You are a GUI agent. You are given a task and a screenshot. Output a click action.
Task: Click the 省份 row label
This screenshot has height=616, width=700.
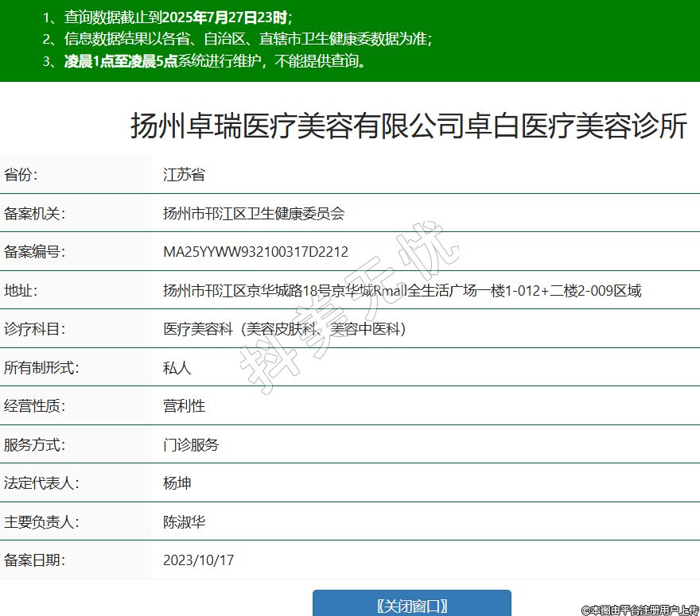tap(21, 175)
